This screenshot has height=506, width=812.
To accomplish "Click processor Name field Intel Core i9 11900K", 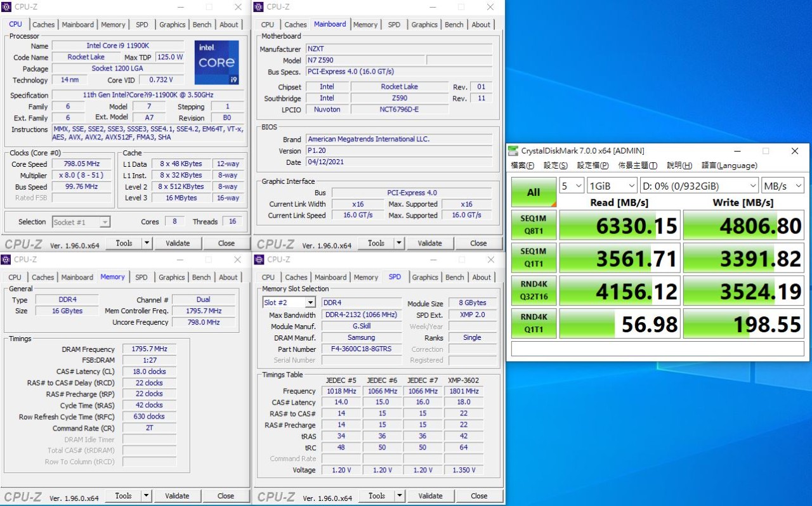I will (x=118, y=46).
